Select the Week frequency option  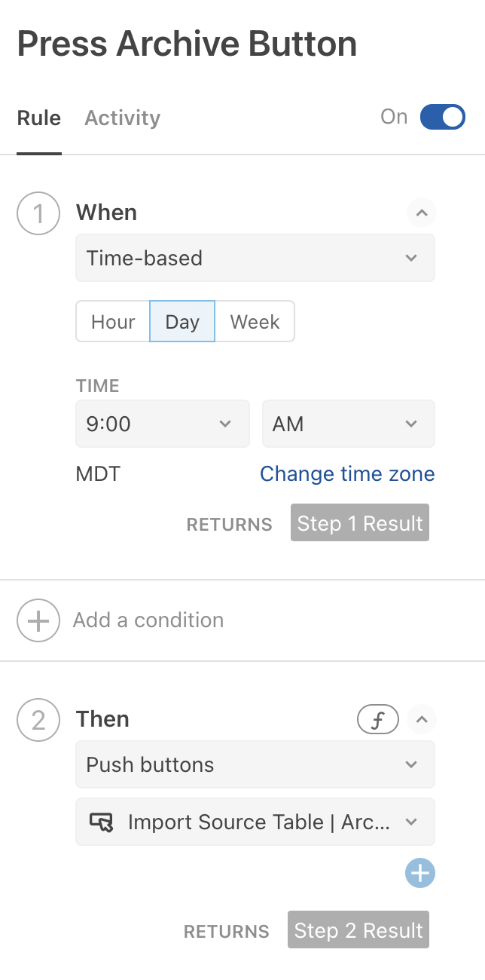[x=255, y=322]
